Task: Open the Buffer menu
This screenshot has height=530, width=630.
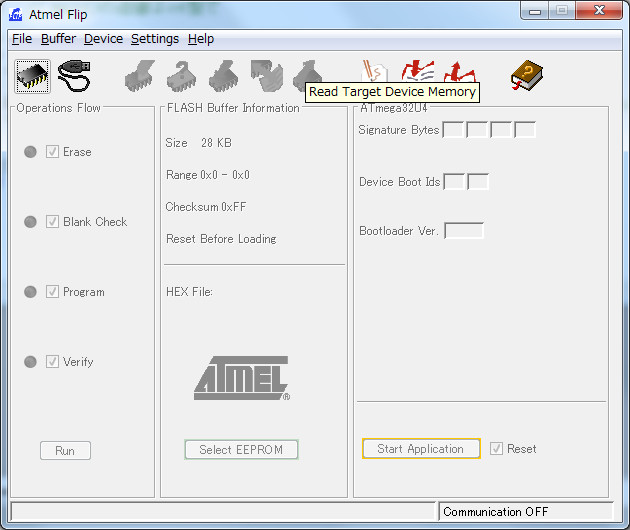Action: pyautogui.click(x=58, y=39)
